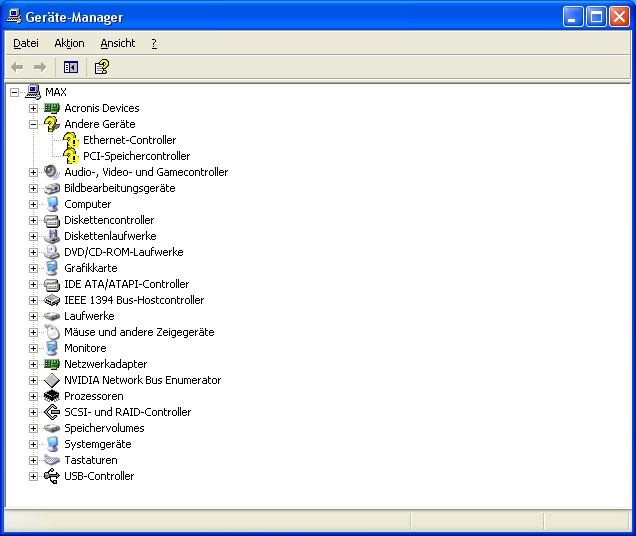Click the Audio-, Video- und Gamecontroller speaker icon

point(52,172)
